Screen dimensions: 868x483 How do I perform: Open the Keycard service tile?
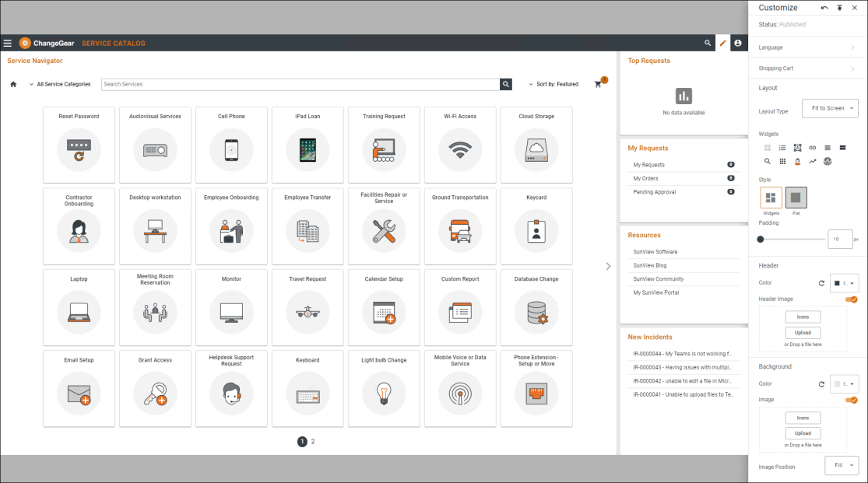pyautogui.click(x=536, y=226)
